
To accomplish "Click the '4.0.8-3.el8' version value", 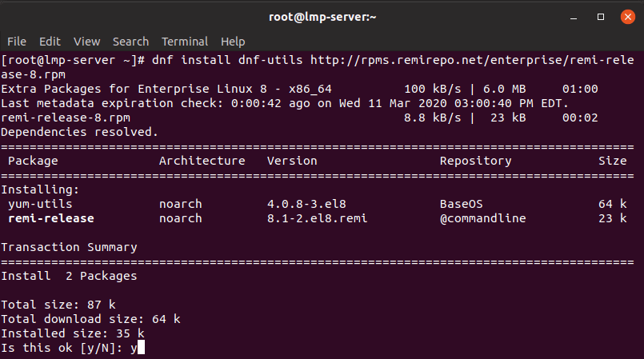I will point(306,204).
